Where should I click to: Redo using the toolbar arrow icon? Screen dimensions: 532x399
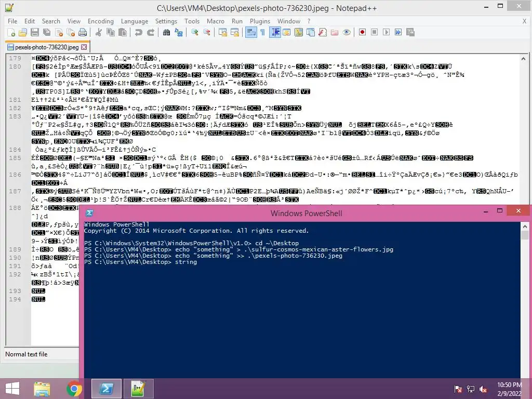150,32
